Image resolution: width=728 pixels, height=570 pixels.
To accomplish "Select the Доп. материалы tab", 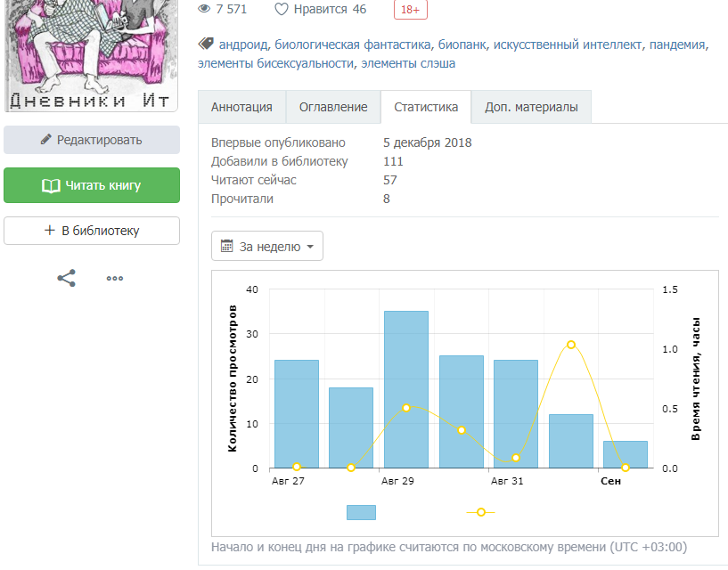I will (x=531, y=107).
